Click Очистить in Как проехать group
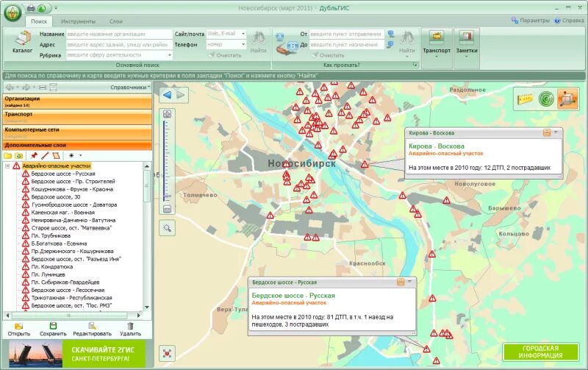 coord(328,55)
